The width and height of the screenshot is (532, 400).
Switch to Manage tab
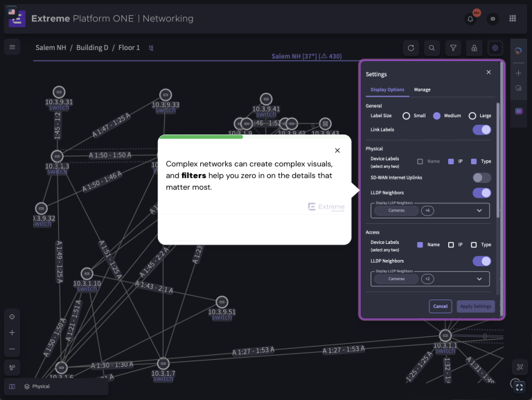coord(422,89)
